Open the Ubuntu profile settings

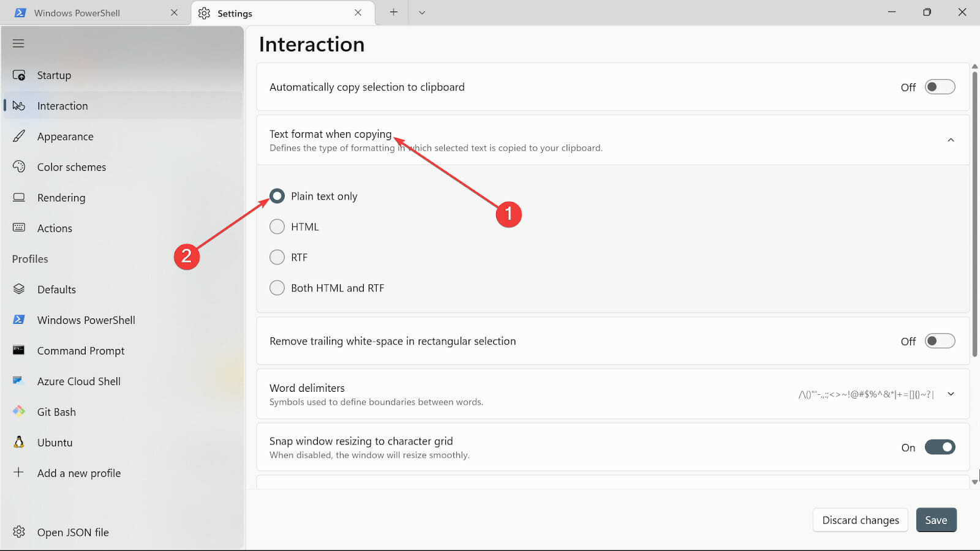(x=123, y=443)
